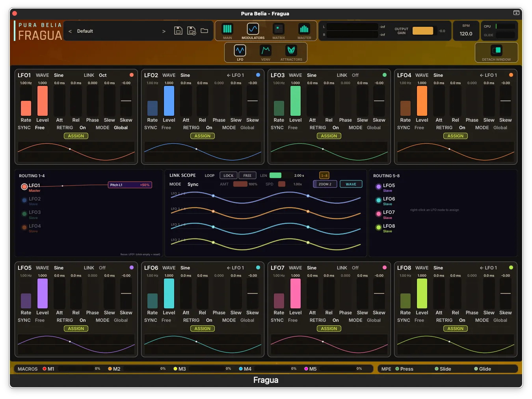Change the Link Scope MODE Sync selector
The width and height of the screenshot is (532, 399).
tap(193, 184)
